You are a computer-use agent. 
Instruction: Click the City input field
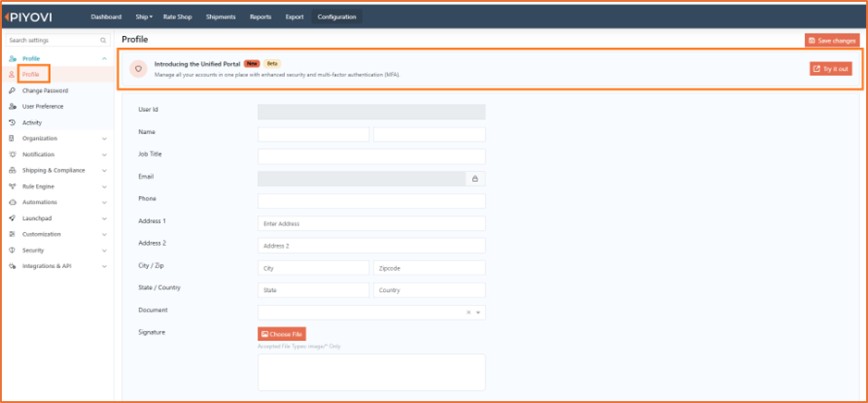[x=314, y=267]
